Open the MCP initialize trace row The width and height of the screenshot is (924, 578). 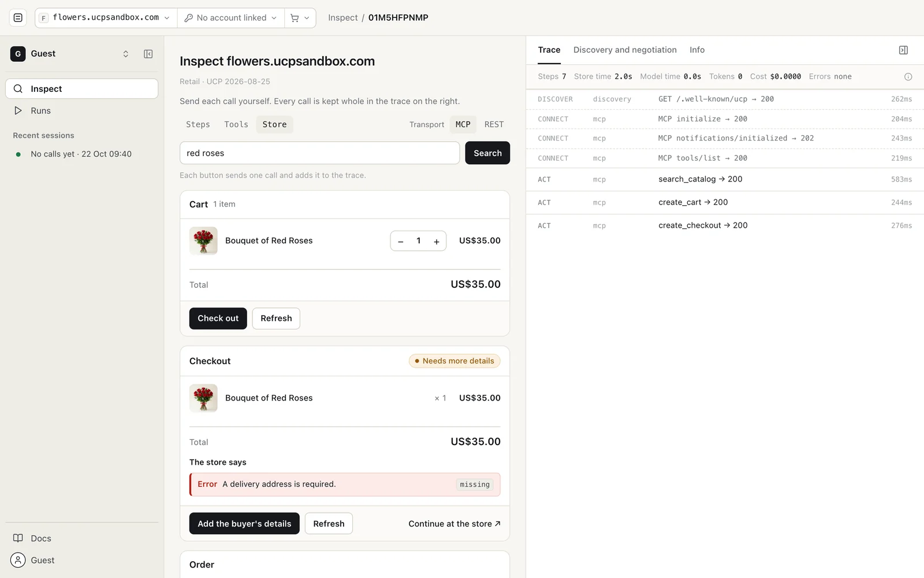point(725,118)
